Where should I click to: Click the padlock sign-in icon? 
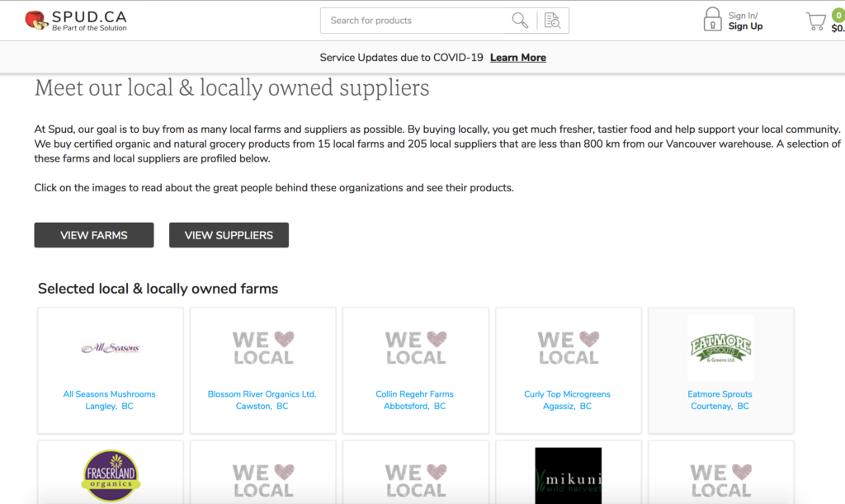(x=711, y=20)
